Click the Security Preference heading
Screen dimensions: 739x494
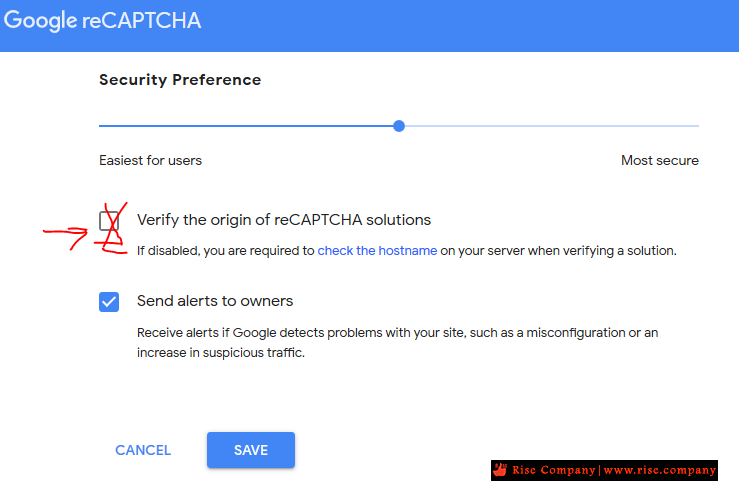point(180,80)
